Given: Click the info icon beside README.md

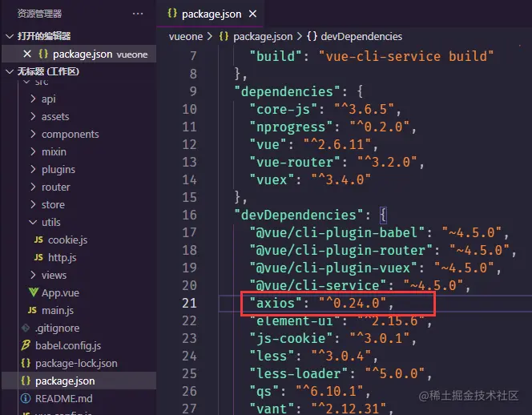Looking at the screenshot, I should click(x=26, y=398).
